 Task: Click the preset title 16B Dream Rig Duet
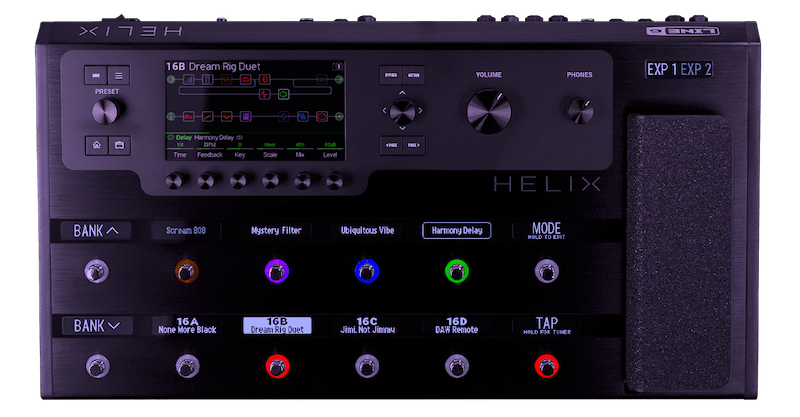213,66
